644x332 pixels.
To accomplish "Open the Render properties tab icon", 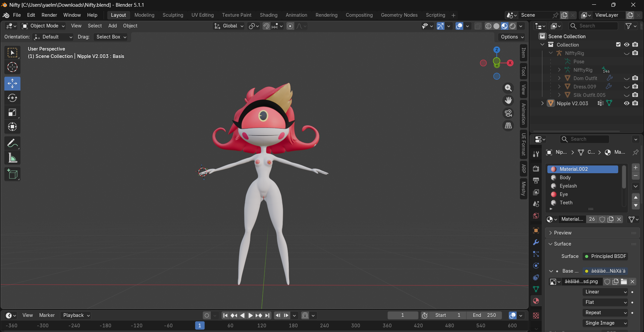I will pos(536,169).
